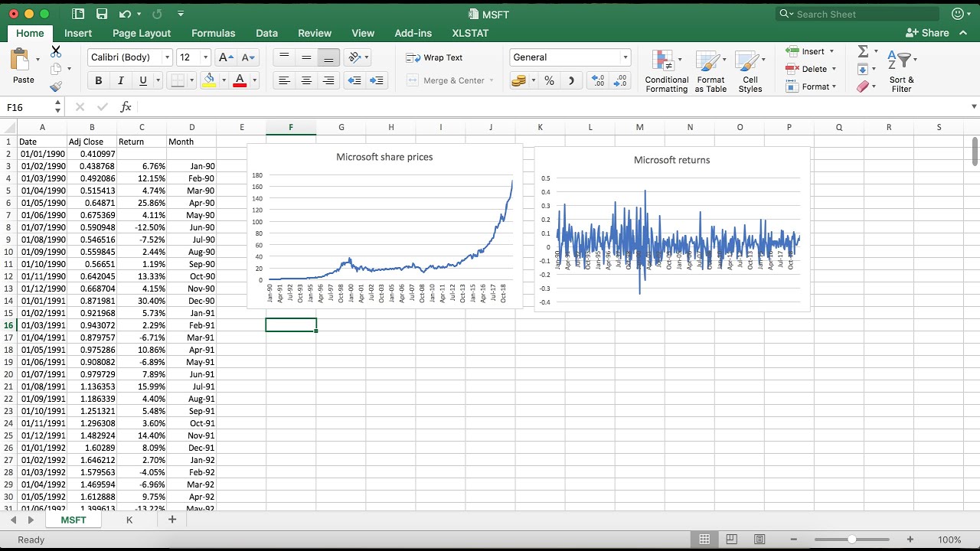This screenshot has width=980, height=551.
Task: Toggle Middle Align vertical alignment
Action: point(306,57)
